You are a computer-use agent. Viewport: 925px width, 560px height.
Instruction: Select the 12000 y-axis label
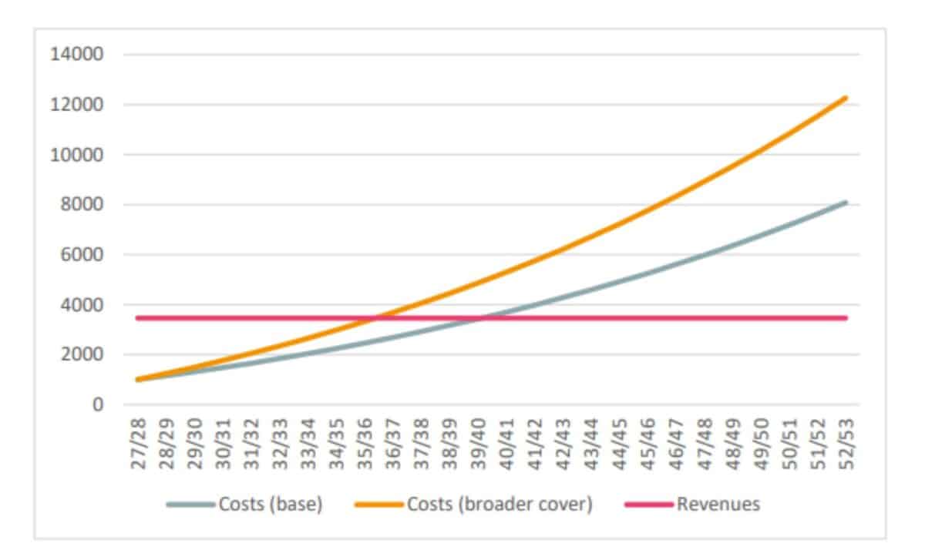[77, 105]
